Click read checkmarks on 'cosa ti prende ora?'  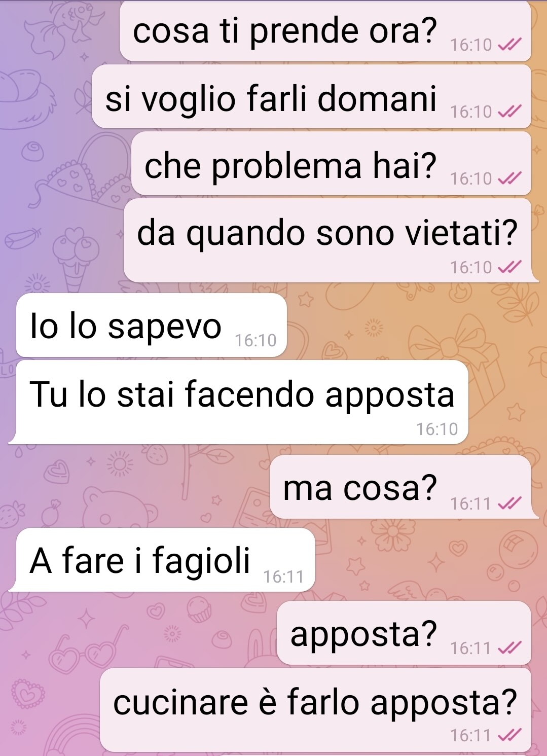509,46
